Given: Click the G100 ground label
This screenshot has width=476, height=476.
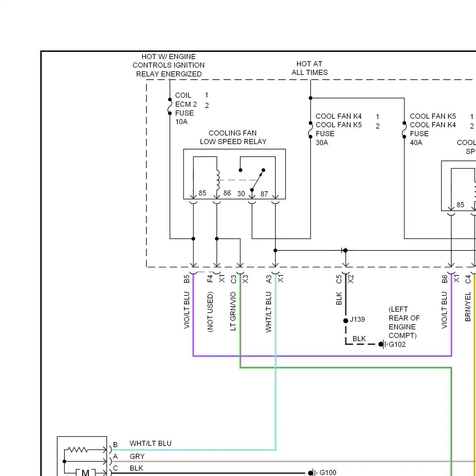Looking at the screenshot, I should pos(328,473).
